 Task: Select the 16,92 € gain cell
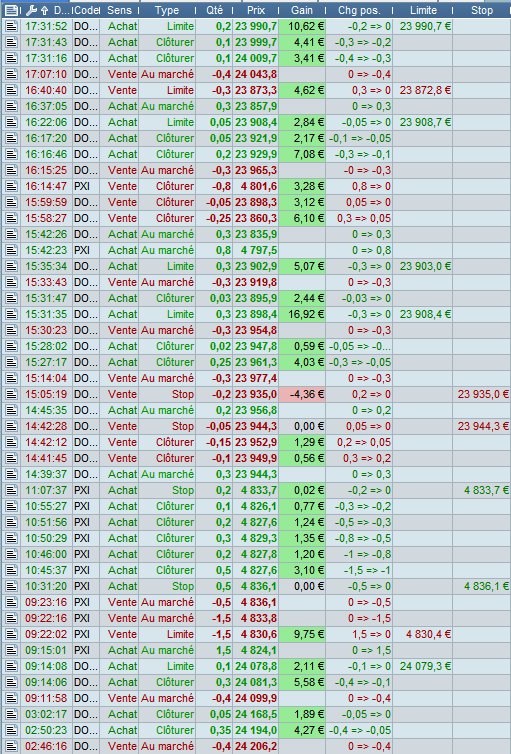click(302, 314)
